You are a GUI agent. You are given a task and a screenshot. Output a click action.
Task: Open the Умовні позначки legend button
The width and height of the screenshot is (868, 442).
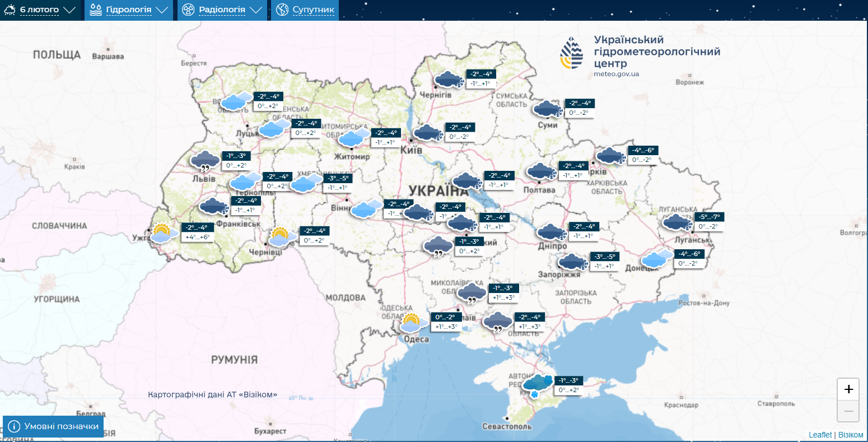[x=54, y=426]
